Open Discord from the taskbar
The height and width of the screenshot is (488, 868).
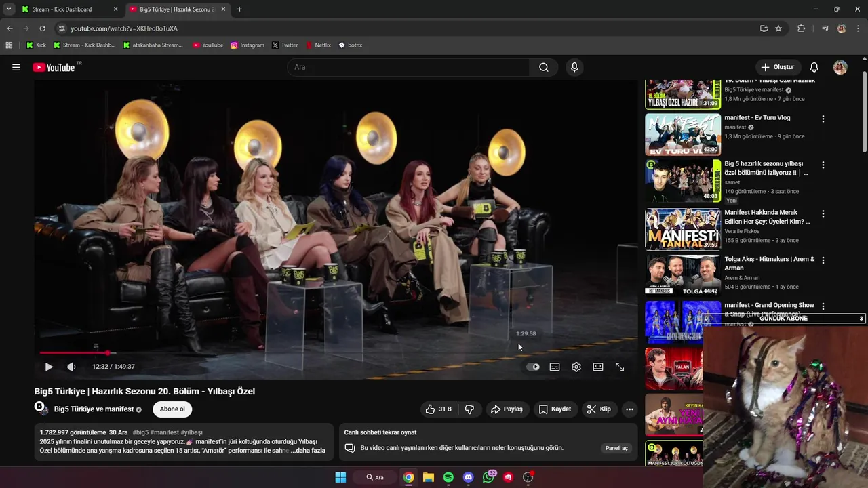point(468,477)
